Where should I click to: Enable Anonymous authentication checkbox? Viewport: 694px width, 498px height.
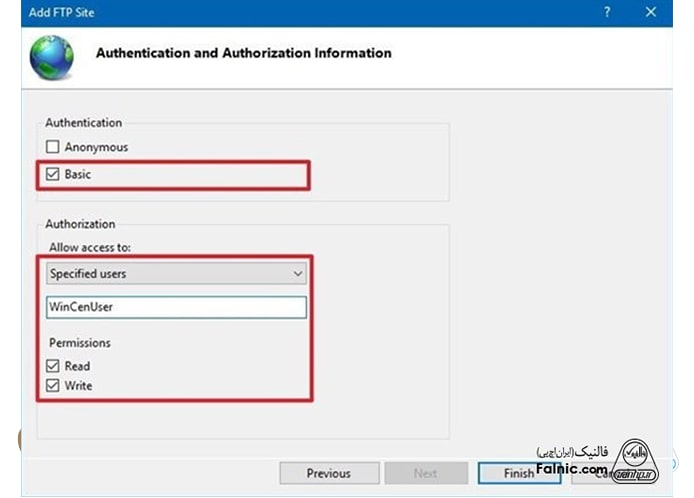click(54, 147)
